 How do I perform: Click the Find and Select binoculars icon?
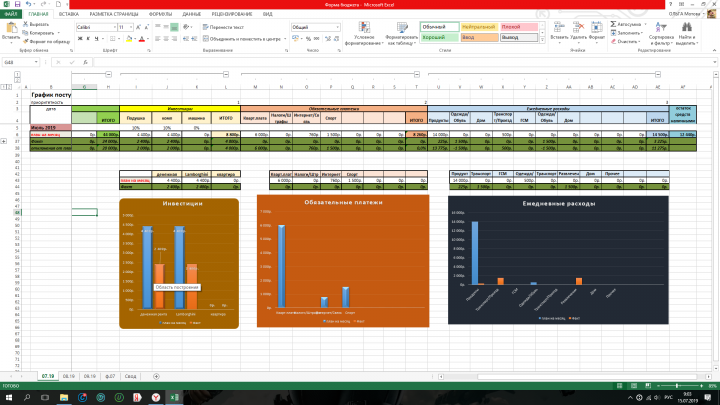pyautogui.click(x=686, y=28)
